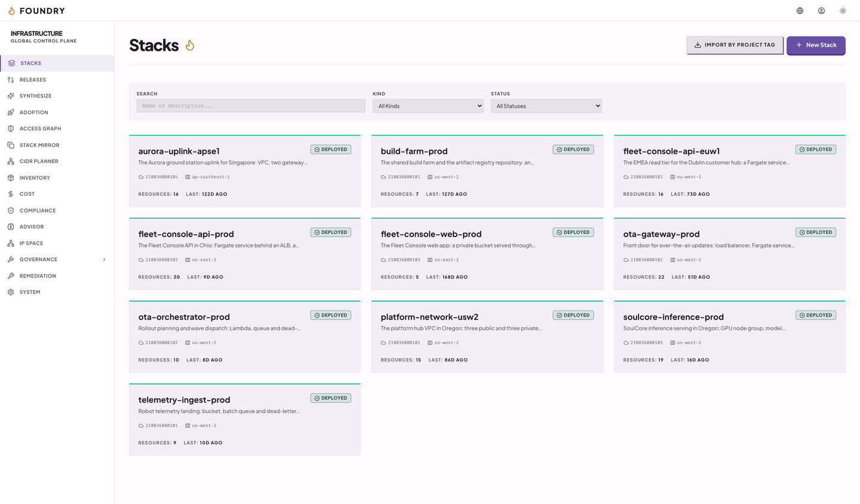Click the Stacks layers icon in sidebar
The width and height of the screenshot is (860, 504).
(x=11, y=63)
